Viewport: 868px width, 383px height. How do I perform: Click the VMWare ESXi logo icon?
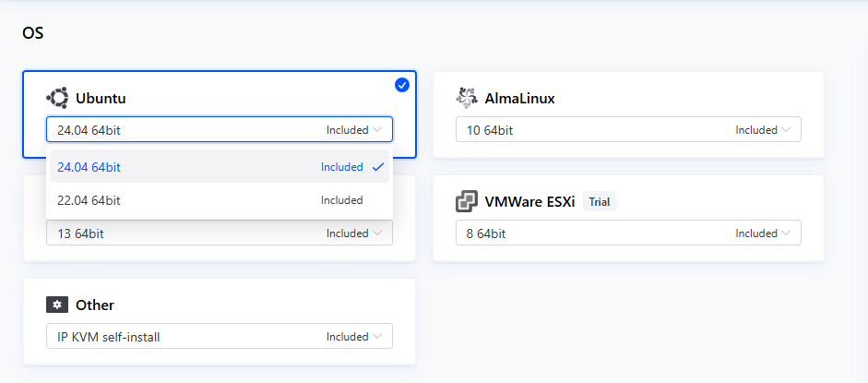pyautogui.click(x=467, y=201)
